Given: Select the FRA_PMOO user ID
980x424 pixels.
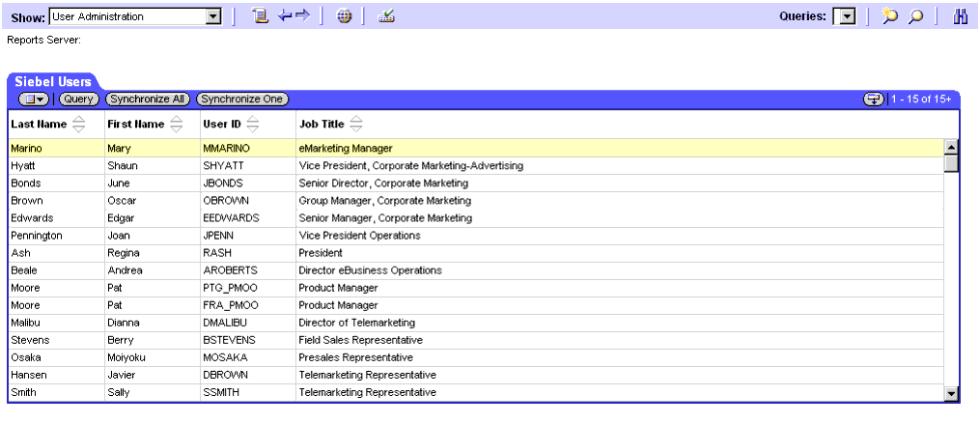Looking at the screenshot, I should [x=230, y=306].
